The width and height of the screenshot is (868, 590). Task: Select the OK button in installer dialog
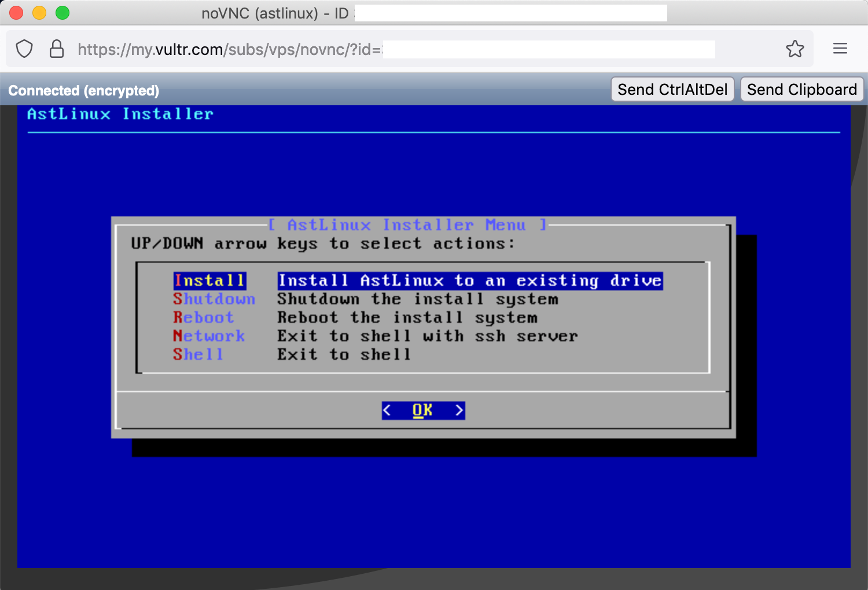pos(423,410)
